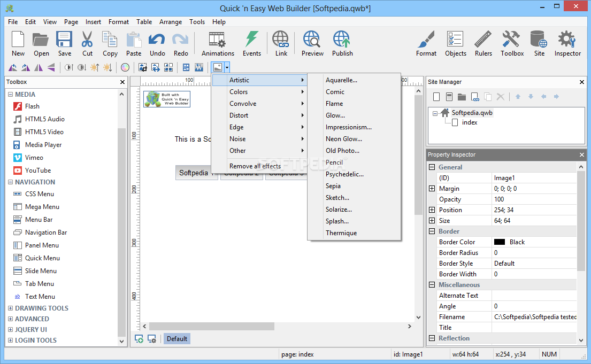Rotate image right icon
The width and height of the screenshot is (591, 364).
point(26,67)
